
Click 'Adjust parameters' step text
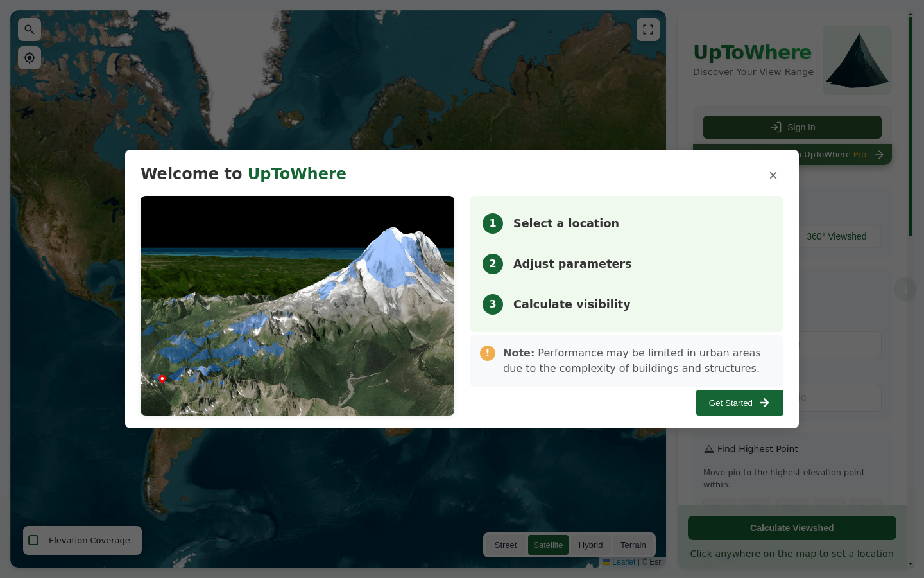click(572, 264)
